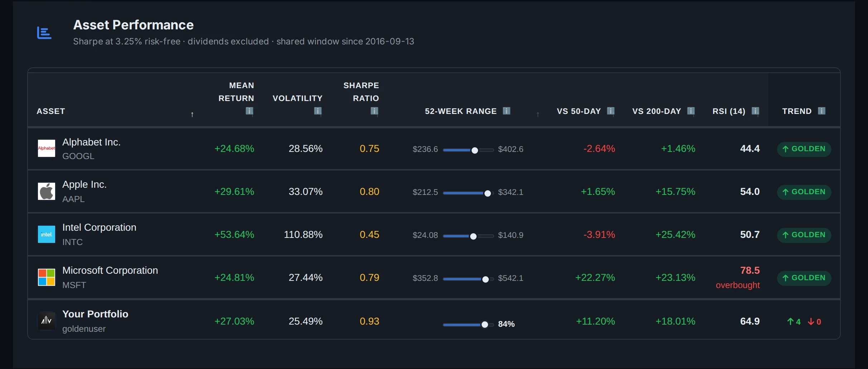Click Microsoft overbought RSI label

(738, 285)
